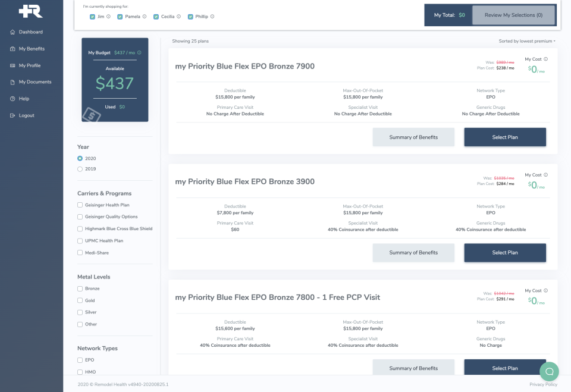Click the Remodel Health logo
Screen dimensions: 571x392
31,11
